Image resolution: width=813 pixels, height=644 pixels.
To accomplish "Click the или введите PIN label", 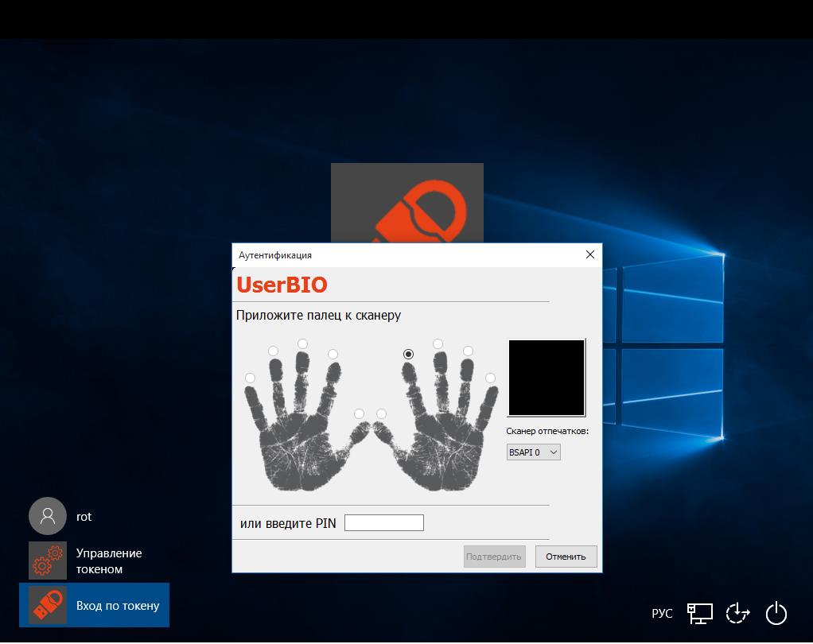I will pyautogui.click(x=288, y=523).
